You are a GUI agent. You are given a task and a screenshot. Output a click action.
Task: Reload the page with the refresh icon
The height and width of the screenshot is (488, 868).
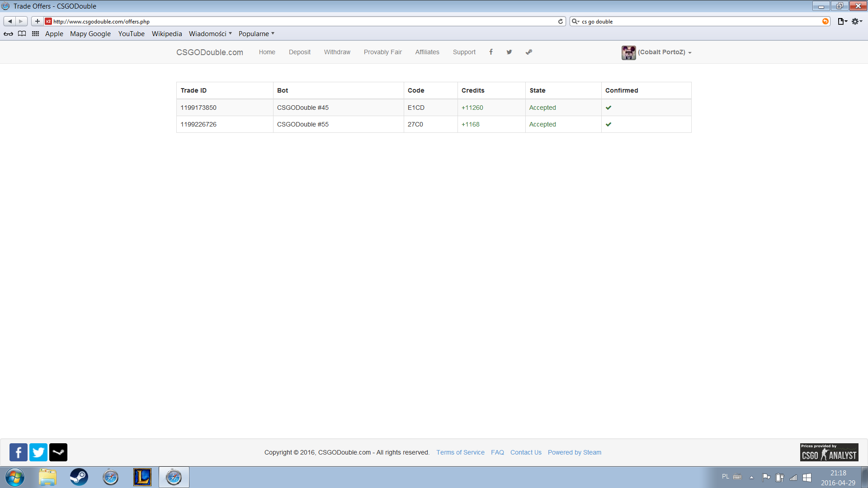tap(561, 21)
